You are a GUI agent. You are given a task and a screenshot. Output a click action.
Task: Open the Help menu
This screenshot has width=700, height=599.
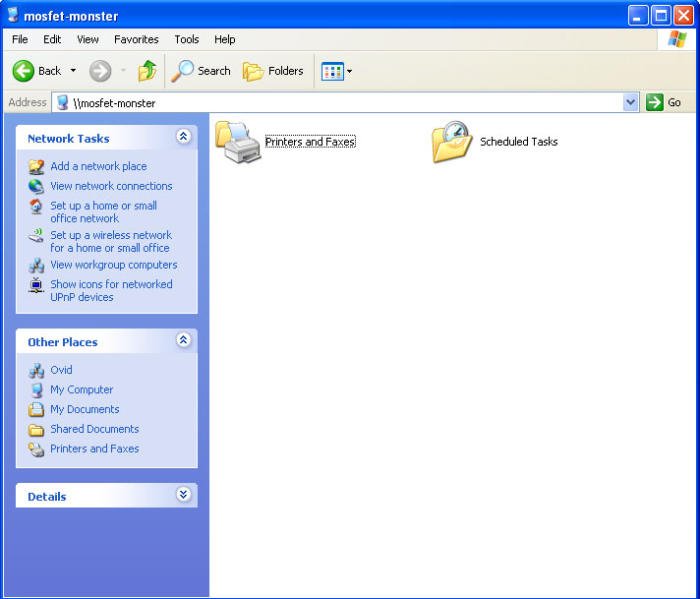(x=224, y=39)
